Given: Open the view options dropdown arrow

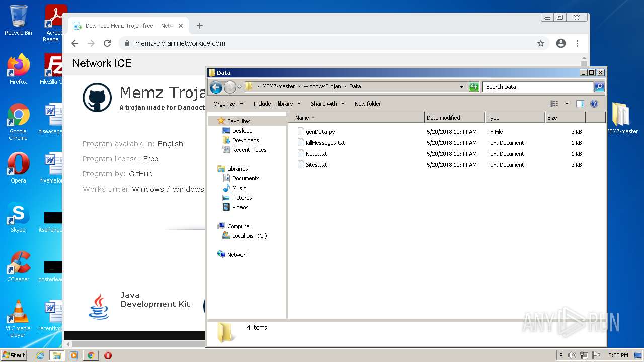Looking at the screenshot, I should (567, 104).
